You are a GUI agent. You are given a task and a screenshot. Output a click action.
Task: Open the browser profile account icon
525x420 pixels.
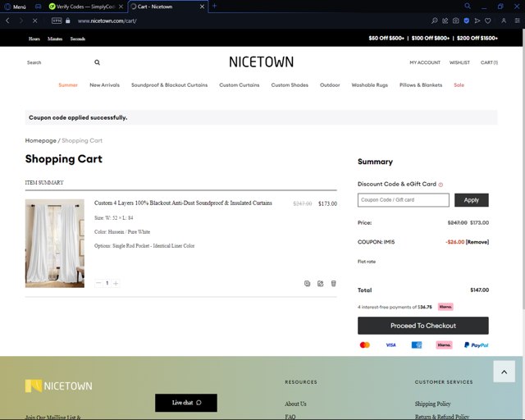click(504, 21)
